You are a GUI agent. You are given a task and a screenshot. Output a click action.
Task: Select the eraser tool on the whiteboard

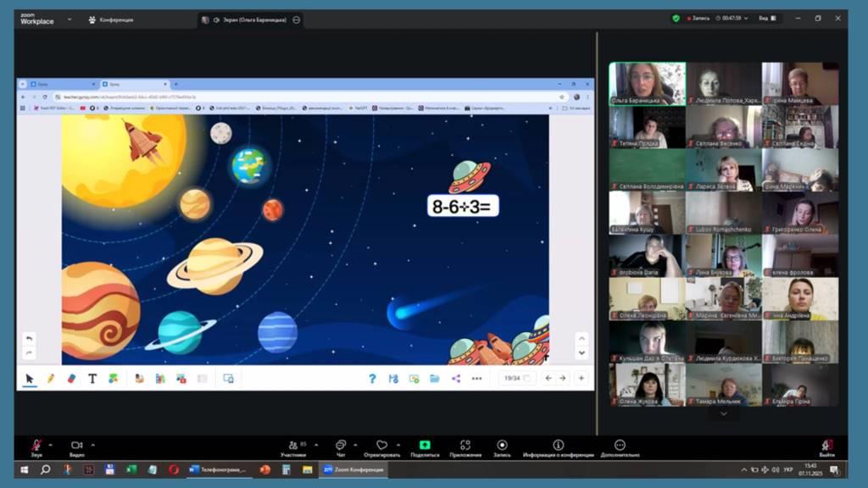[x=71, y=379]
